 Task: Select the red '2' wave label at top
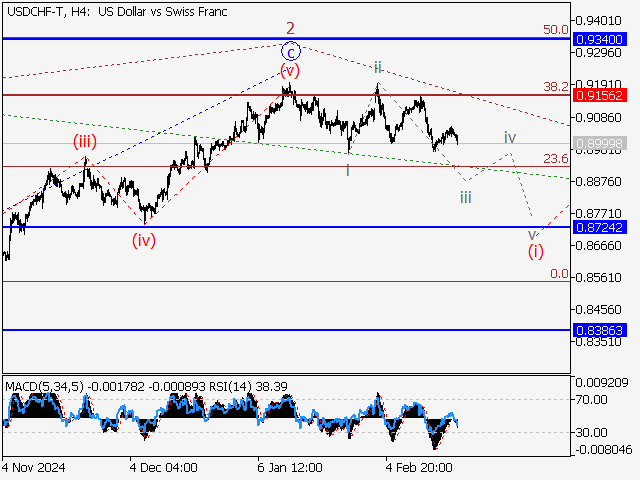pos(290,29)
